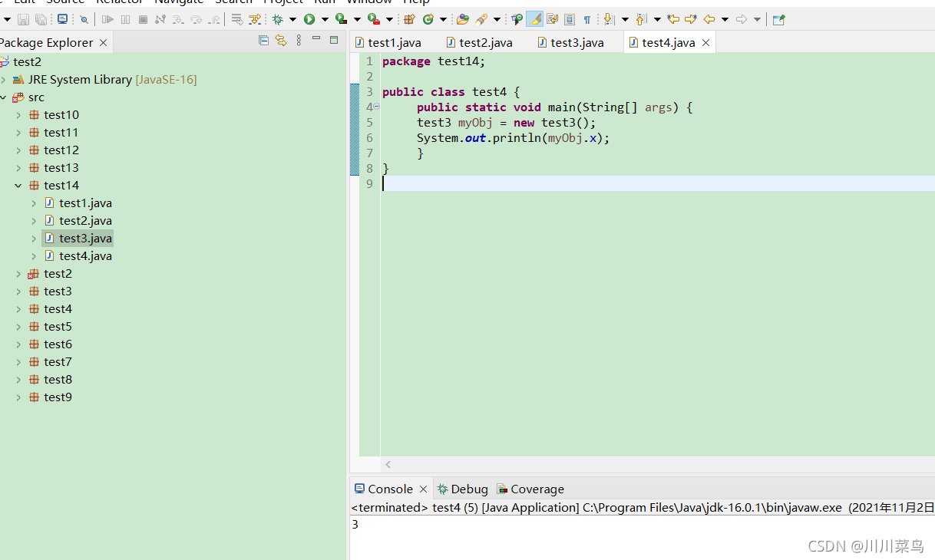Switch to the test1.java editor tab

pyautogui.click(x=388, y=43)
